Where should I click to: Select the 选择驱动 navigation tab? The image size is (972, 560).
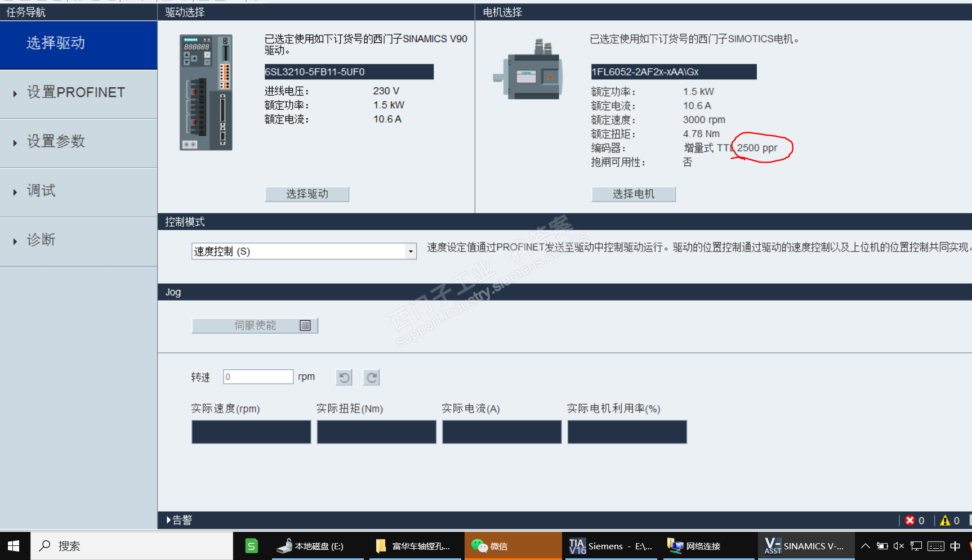click(x=78, y=44)
